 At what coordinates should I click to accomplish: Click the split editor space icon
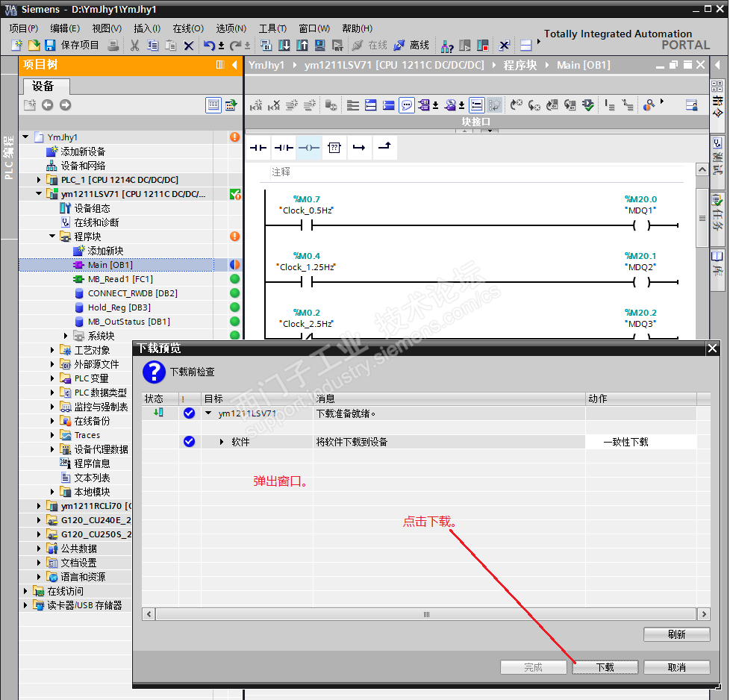point(526,45)
